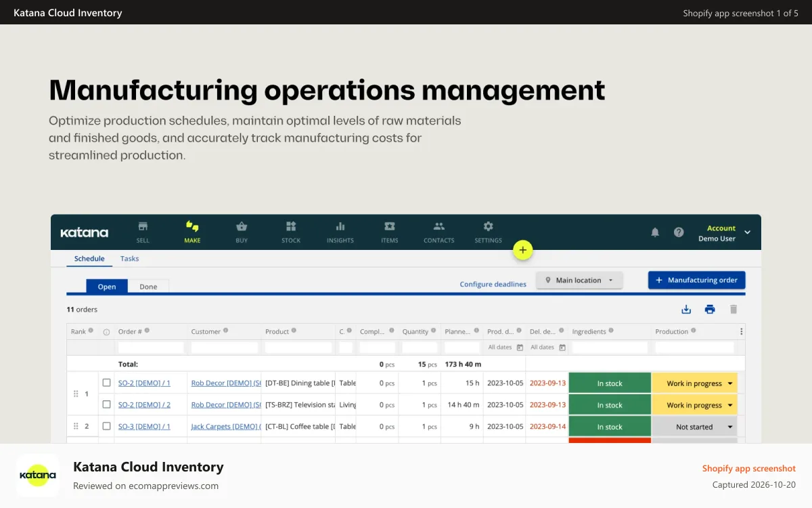Click the Production filter field

(x=695, y=347)
